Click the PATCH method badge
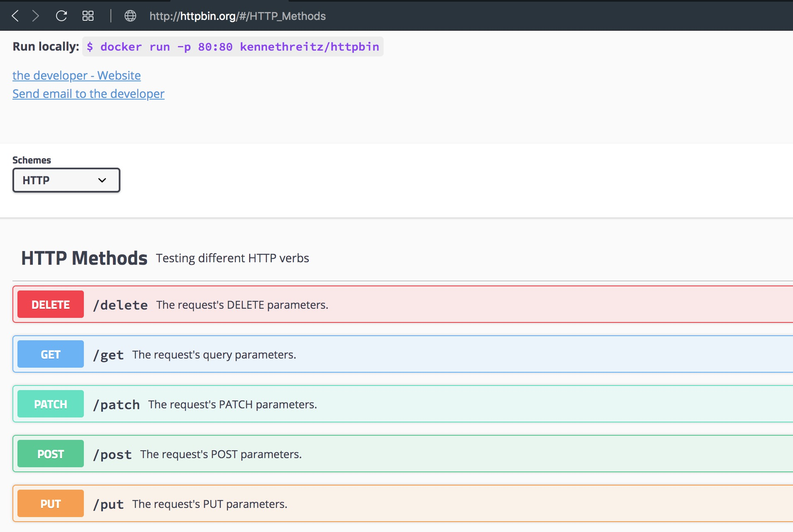 (50, 403)
